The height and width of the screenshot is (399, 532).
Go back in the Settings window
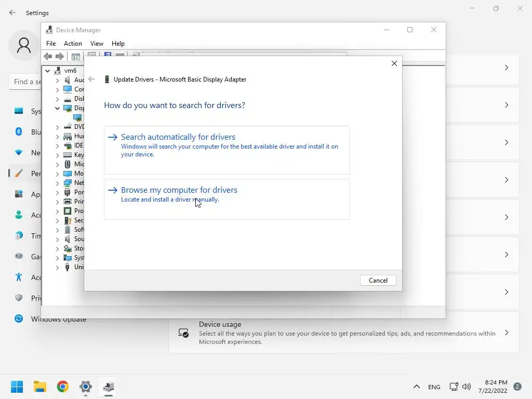(12, 12)
